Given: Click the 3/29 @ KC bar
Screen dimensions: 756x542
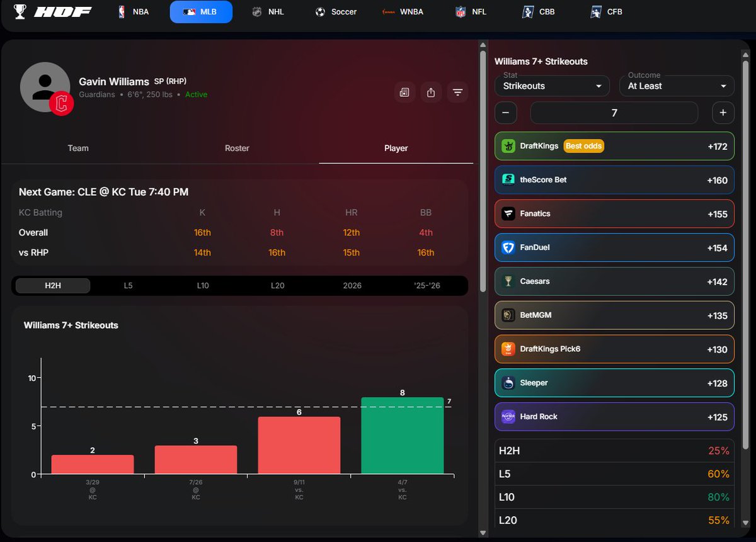Looking at the screenshot, I should pos(93,465).
